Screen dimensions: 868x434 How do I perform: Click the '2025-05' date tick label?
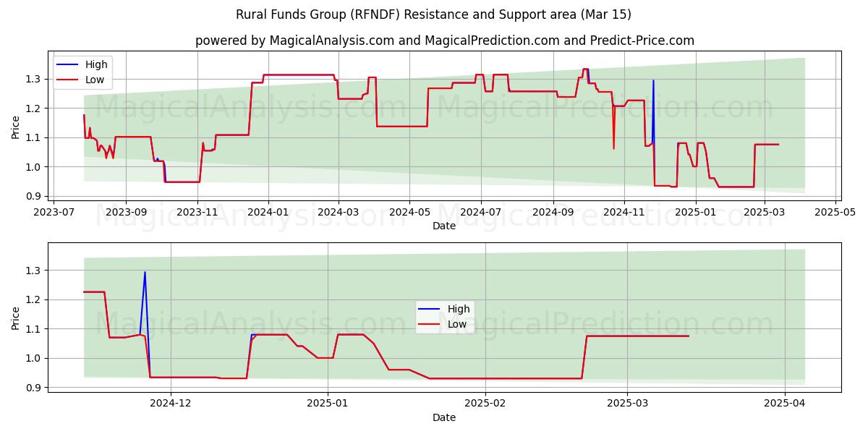point(835,213)
